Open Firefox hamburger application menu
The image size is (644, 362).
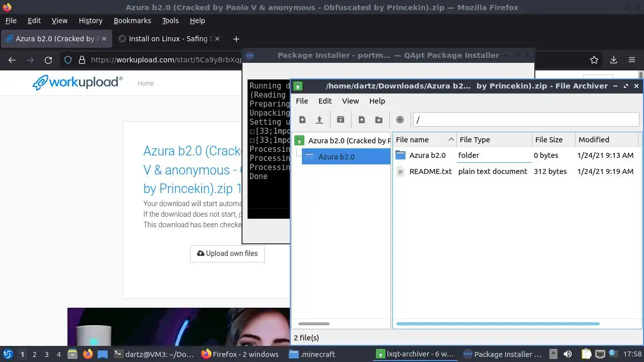632,60
